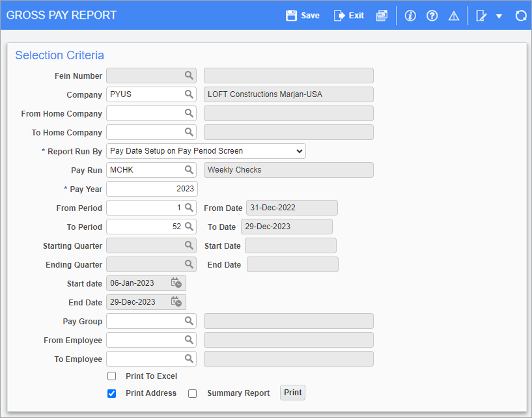Open the help question mark icon
This screenshot has height=418, width=532.
[x=432, y=16]
